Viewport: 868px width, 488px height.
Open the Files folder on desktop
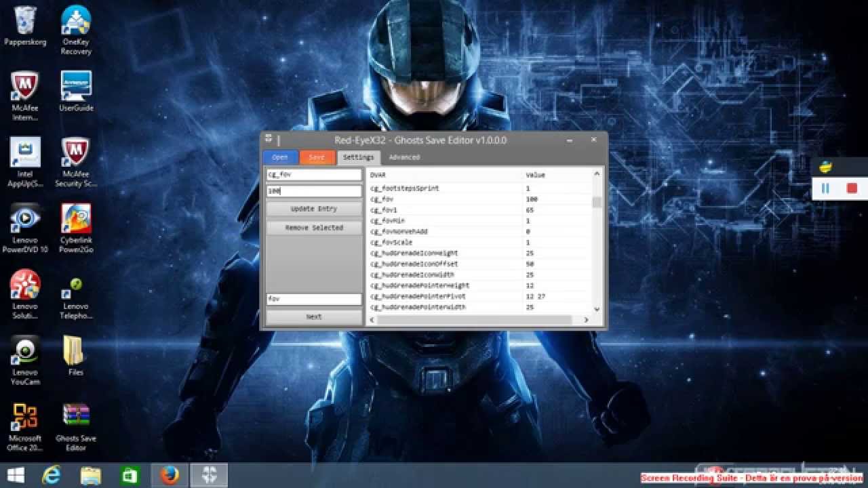[x=76, y=356]
